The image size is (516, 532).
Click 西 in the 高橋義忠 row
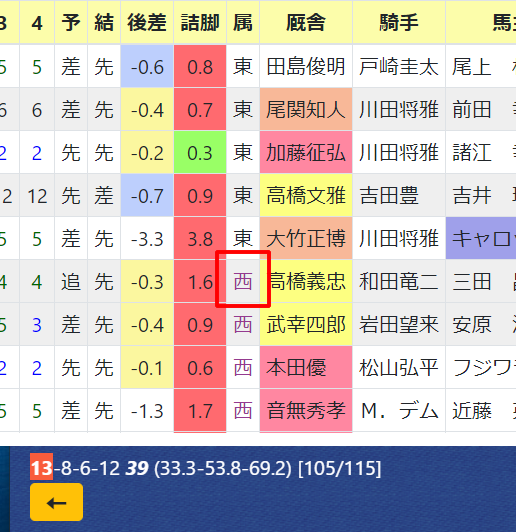[243, 282]
